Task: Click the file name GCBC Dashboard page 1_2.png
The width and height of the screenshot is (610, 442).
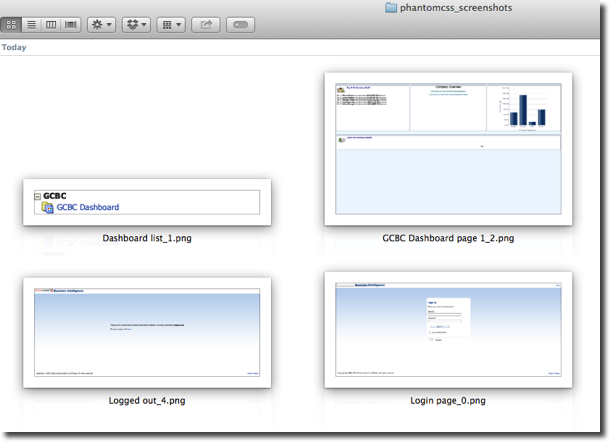Action: pyautogui.click(x=448, y=238)
